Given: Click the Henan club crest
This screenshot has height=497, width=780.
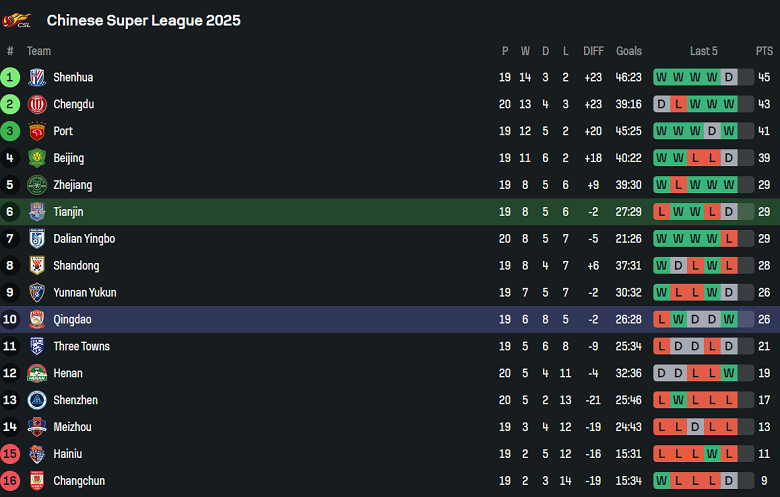Looking at the screenshot, I should click(x=37, y=373).
